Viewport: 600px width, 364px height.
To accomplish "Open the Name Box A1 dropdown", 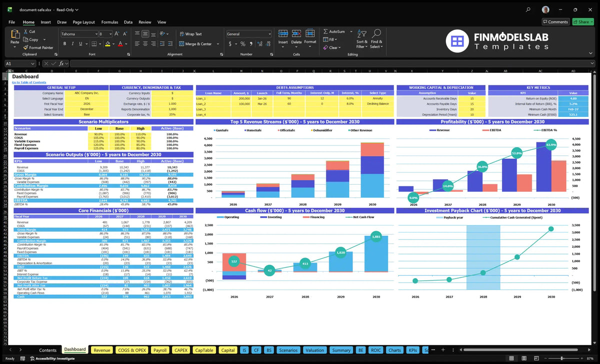I will coord(33,63).
